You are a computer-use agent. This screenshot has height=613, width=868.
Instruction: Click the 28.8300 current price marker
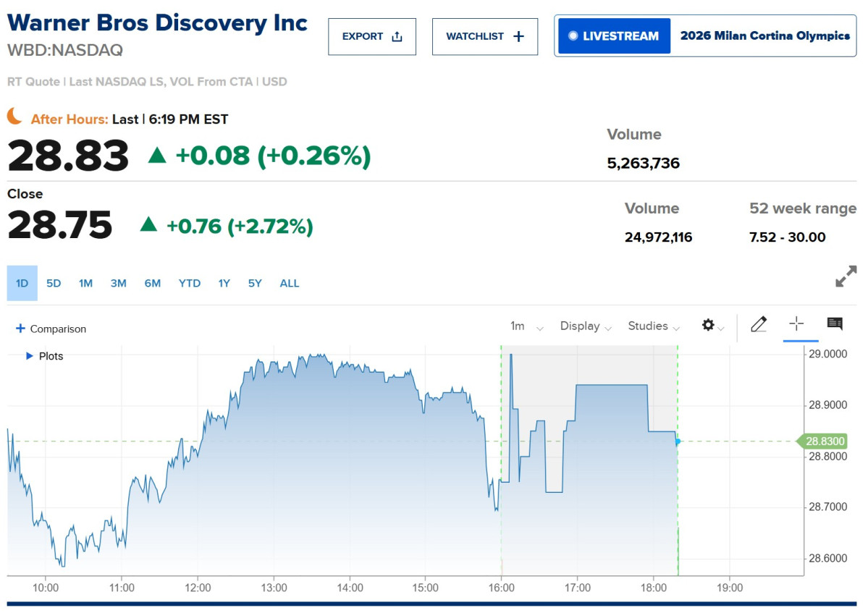(x=822, y=441)
